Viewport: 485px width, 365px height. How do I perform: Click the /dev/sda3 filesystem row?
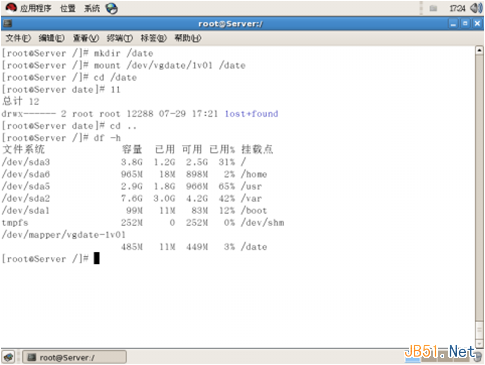click(124, 162)
